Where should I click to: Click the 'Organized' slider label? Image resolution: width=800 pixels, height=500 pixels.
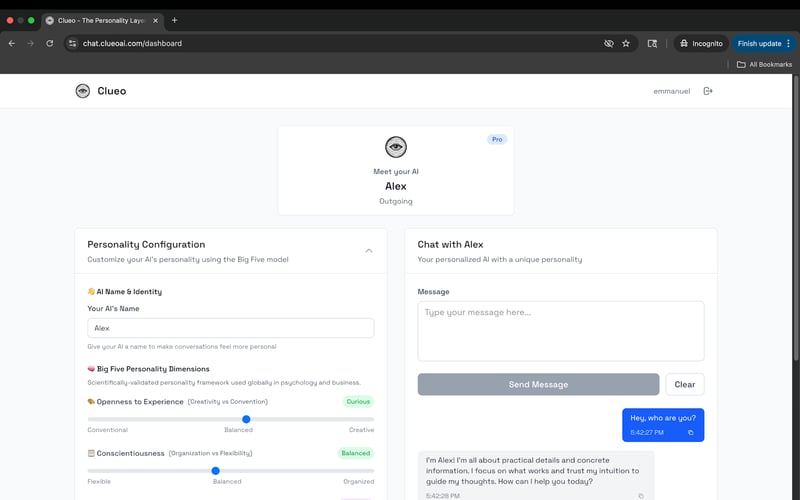click(x=359, y=482)
